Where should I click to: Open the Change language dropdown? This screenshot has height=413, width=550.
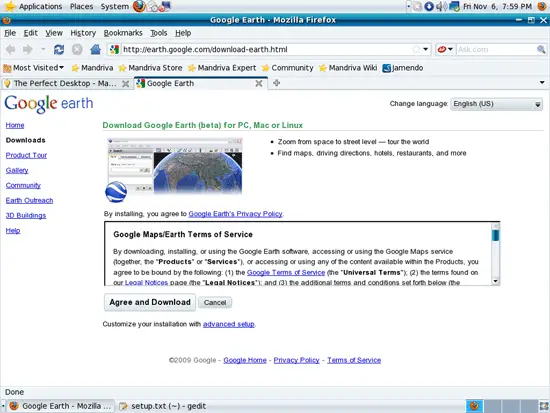point(496,104)
